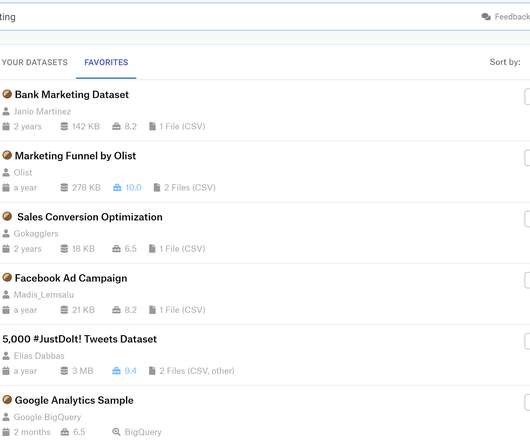Tick the checkbox for Marketing Funnel by Olist
Screen dimensions: 530x442
click(527, 158)
